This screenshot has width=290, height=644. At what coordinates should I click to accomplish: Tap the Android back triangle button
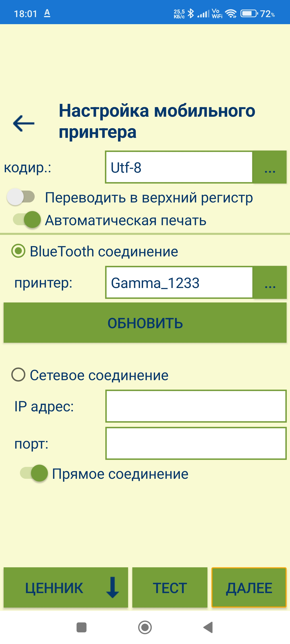(208, 627)
